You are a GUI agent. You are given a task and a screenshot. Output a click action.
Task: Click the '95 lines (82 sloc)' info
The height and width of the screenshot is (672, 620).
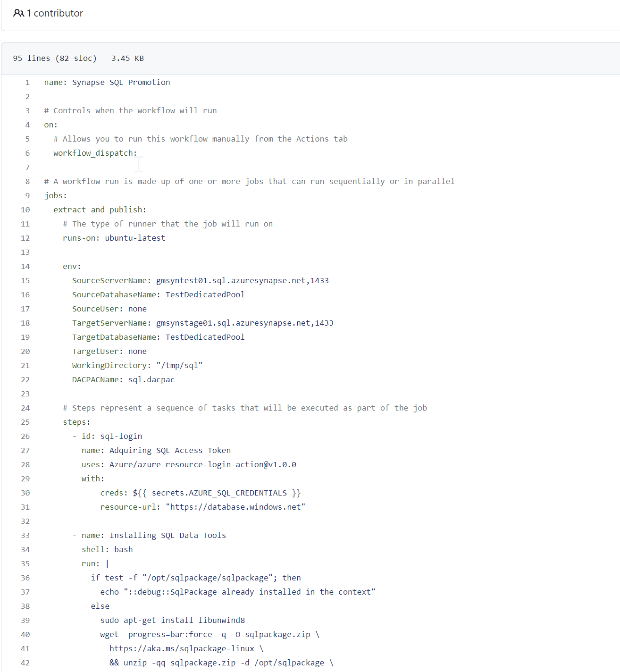coord(55,59)
